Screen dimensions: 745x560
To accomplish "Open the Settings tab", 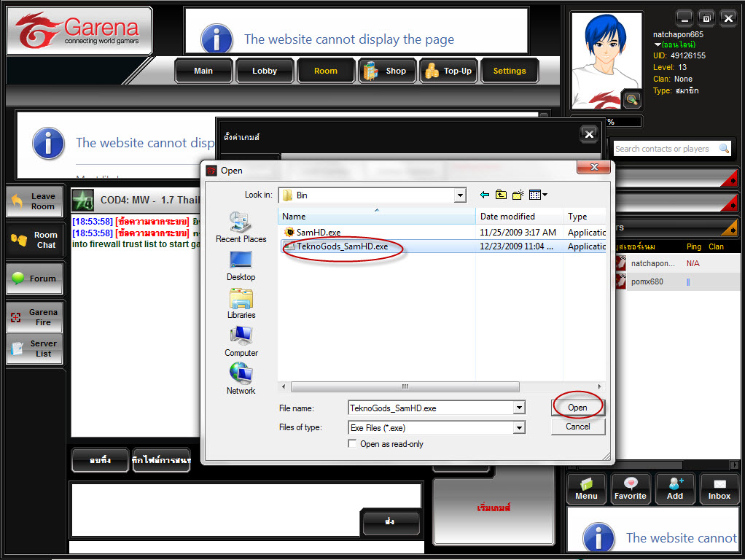I will (x=510, y=71).
